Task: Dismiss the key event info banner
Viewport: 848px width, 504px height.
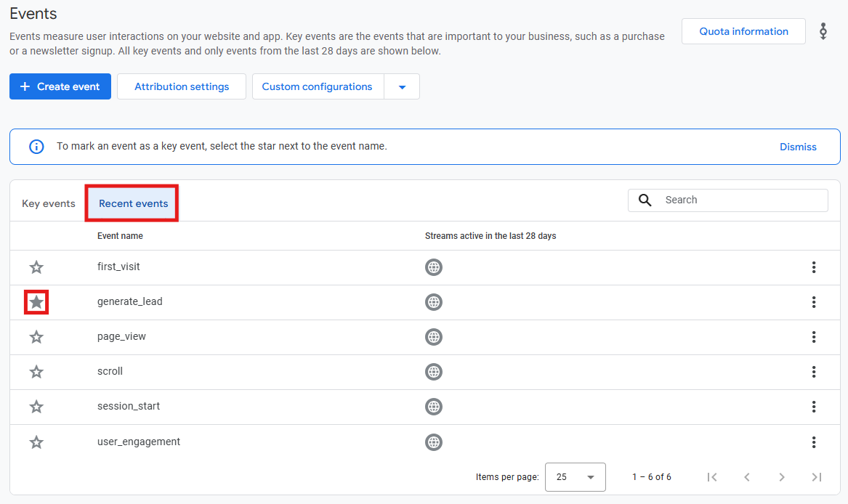Action: 798,147
